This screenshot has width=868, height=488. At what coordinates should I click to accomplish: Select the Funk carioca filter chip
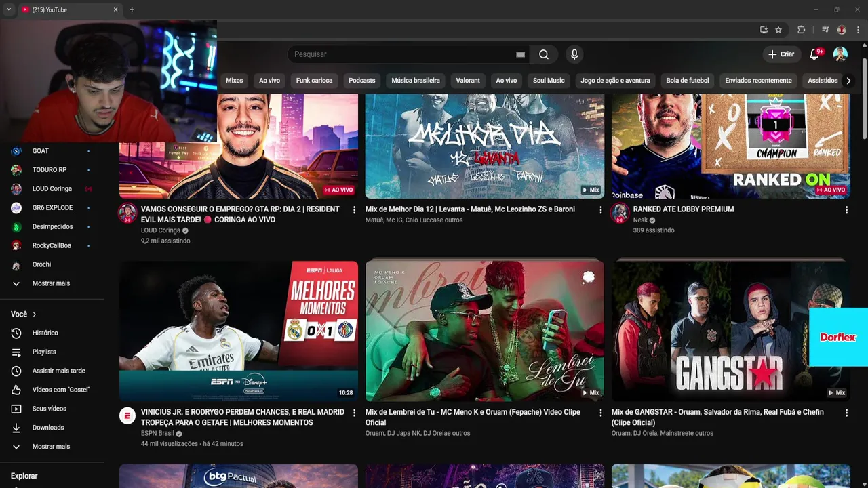314,81
